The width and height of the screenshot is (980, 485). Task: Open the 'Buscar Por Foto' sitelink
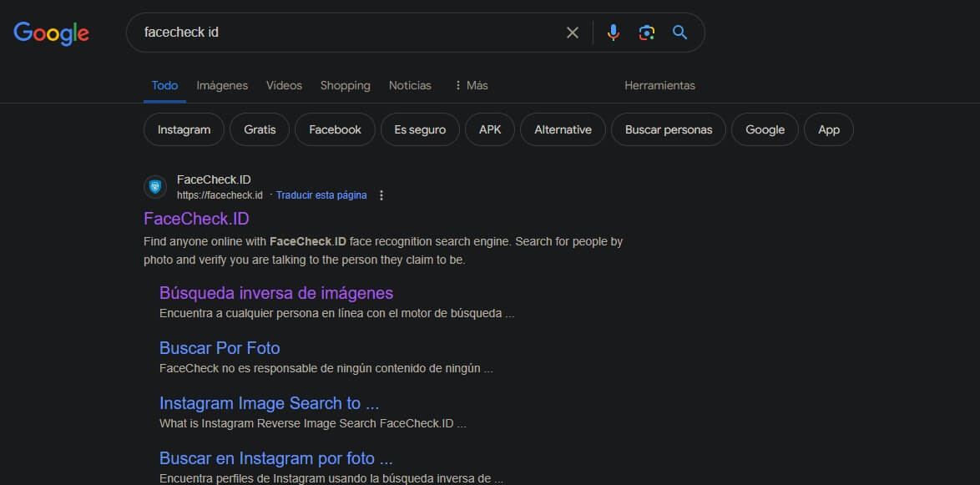coord(220,348)
